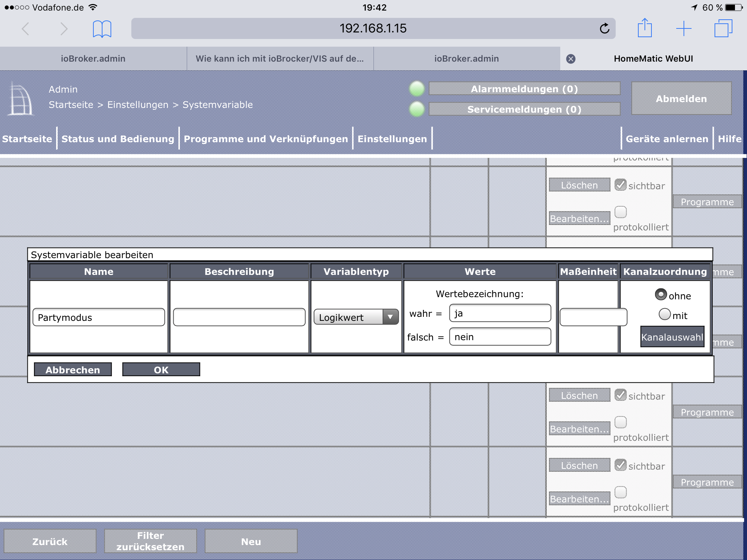
Task: Click the Kanalauswahl button
Action: (672, 337)
